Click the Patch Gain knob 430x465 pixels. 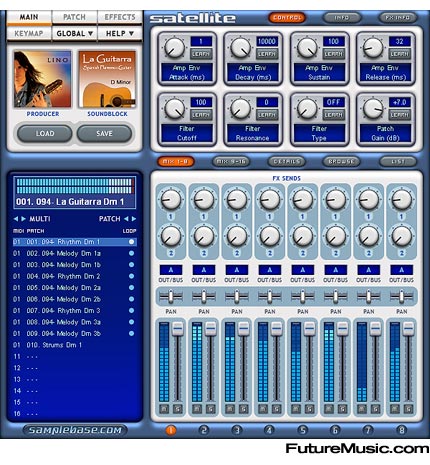pos(373,109)
